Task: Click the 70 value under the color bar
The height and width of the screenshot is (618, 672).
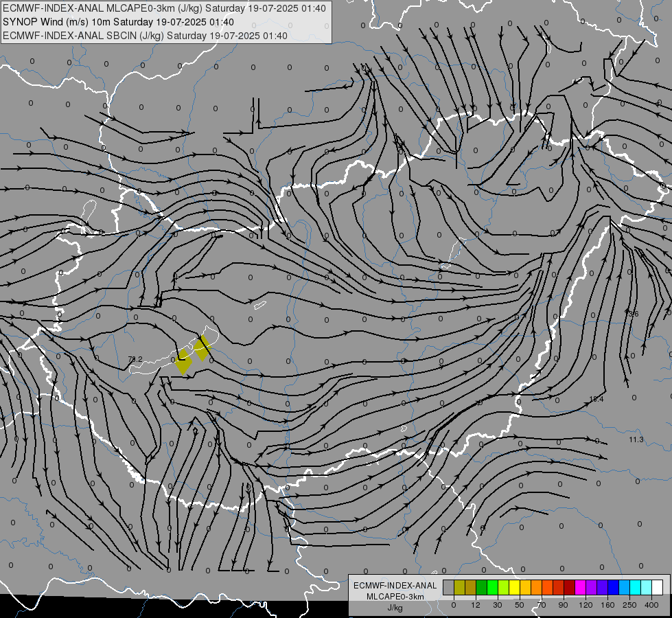Action: click(542, 605)
